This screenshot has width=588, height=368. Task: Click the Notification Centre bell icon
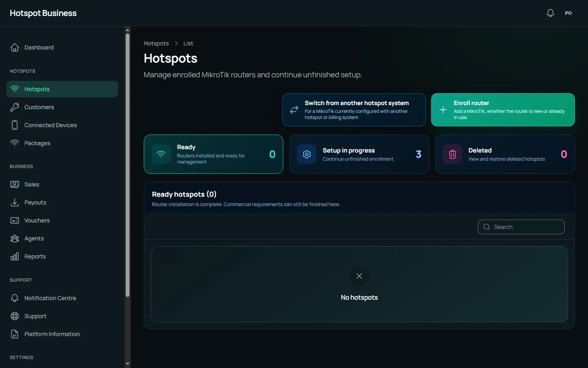15,298
